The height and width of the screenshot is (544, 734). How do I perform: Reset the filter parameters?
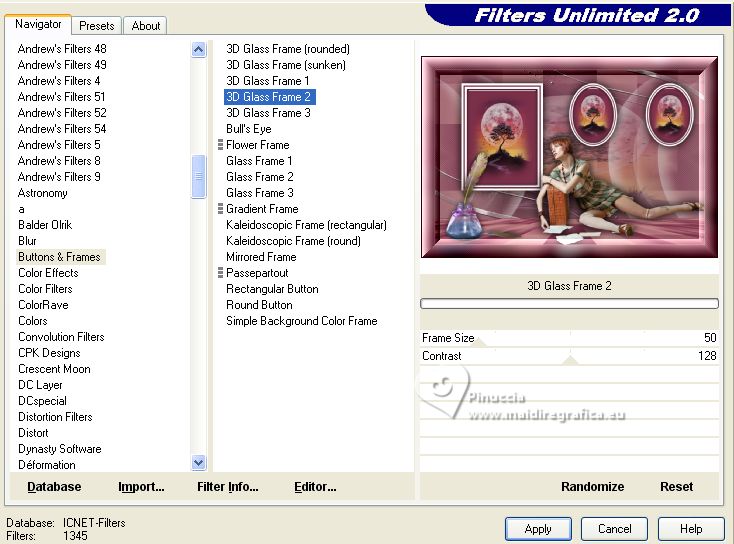click(x=676, y=487)
